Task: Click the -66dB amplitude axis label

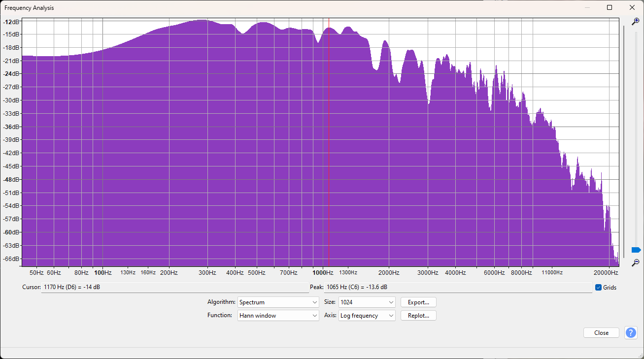Action: 12,259
